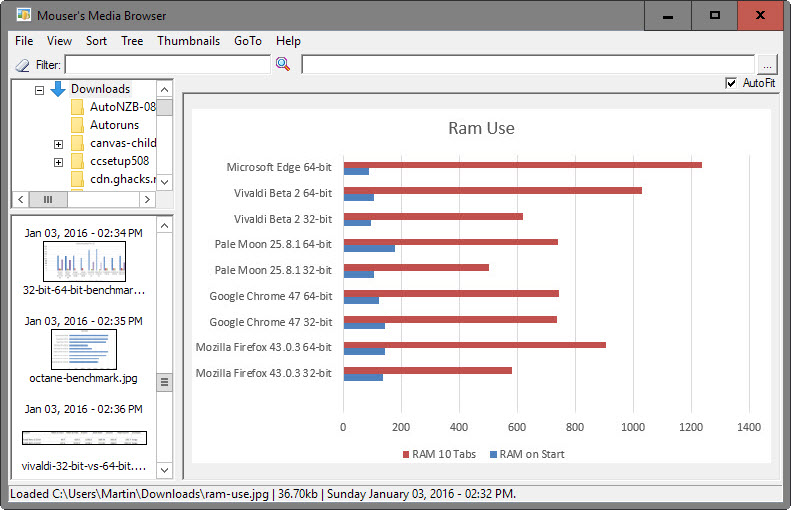Click the 'Jan 03, 2016 - 02:34 PM' date
Screen dimensions: 791x510
[x=84, y=233]
